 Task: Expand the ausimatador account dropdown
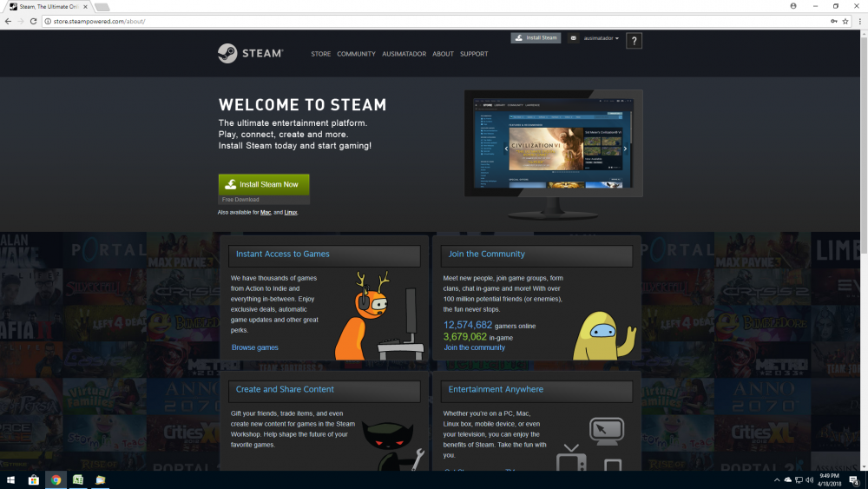click(x=602, y=38)
